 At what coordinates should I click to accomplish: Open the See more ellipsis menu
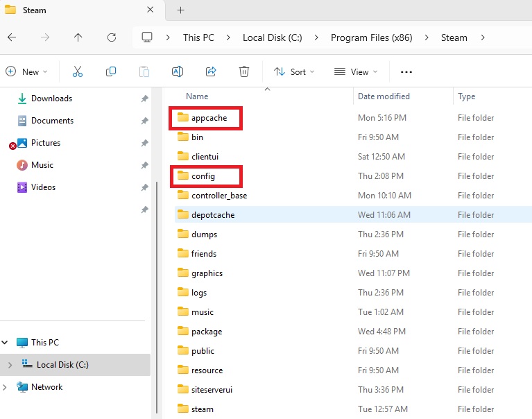(406, 72)
